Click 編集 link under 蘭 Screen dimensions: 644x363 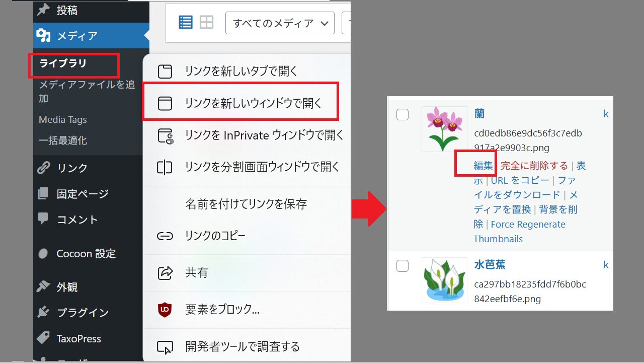coord(483,166)
